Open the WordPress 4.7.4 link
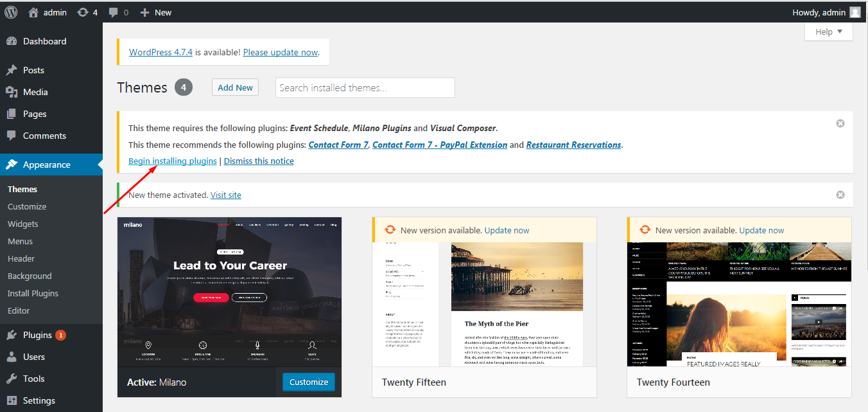Screen dimensions: 868x412 161,52
